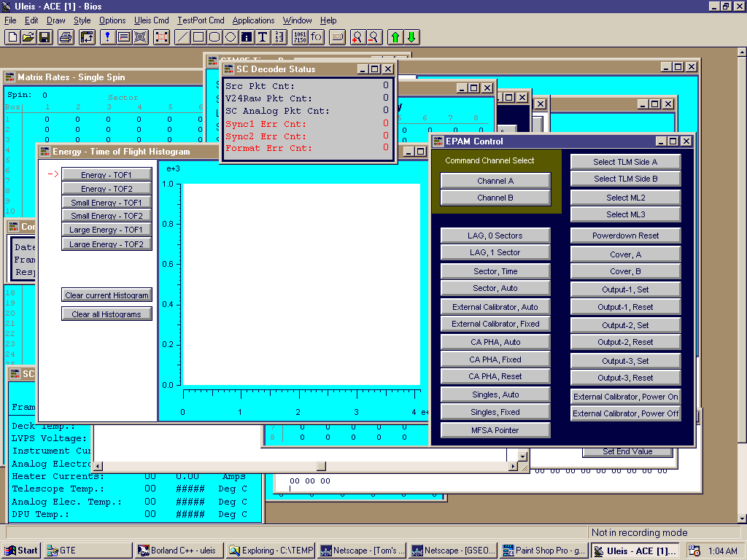Viewport: 747px width, 560px height.
Task: Select the Text tool icon
Action: click(x=263, y=36)
